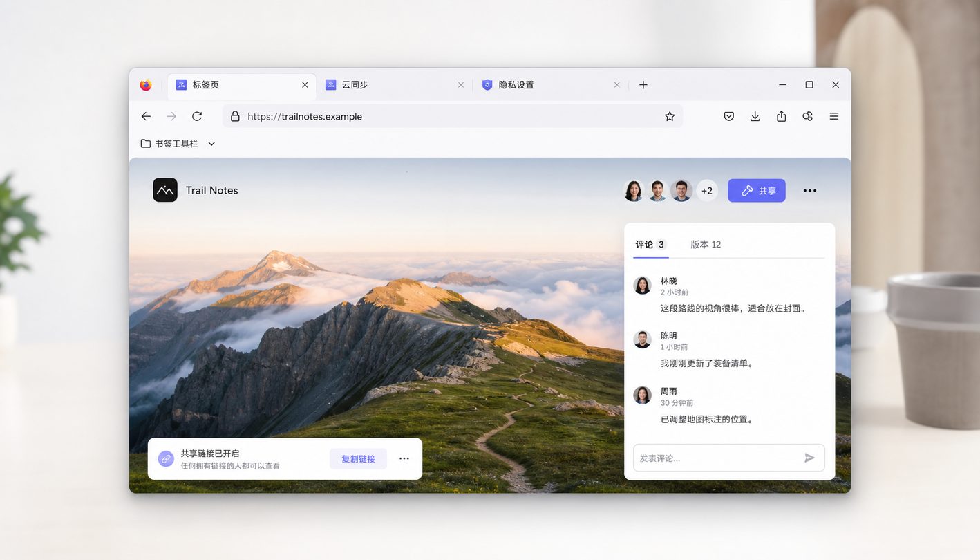Click the text 任何拥有链接的人都可以查看
The image size is (980, 560).
231,467
